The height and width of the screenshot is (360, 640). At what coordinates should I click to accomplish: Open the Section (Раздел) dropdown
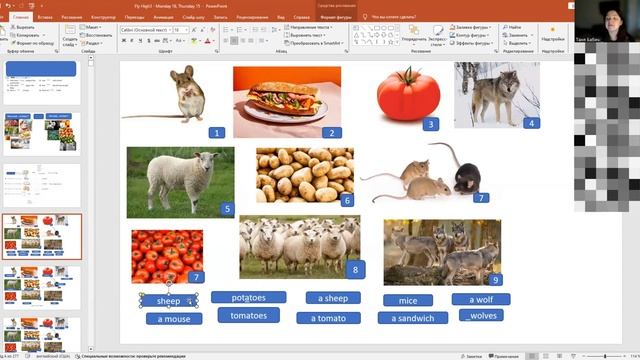(x=91, y=43)
